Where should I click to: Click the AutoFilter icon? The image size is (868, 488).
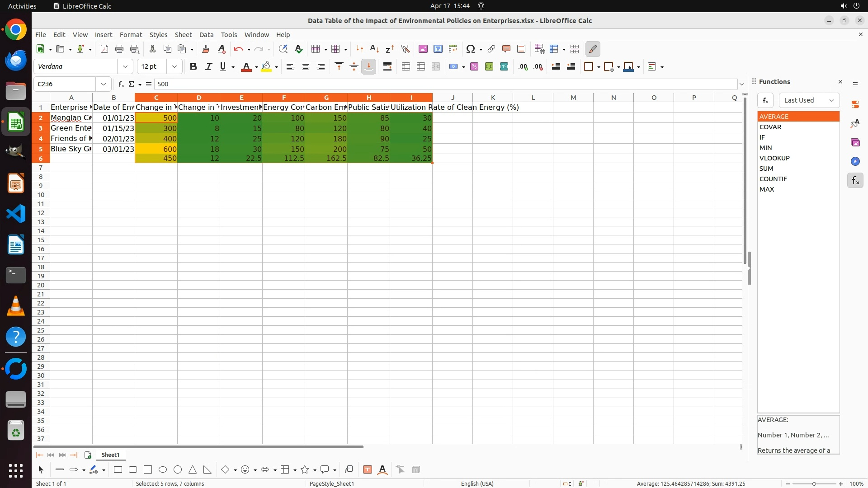(405, 49)
